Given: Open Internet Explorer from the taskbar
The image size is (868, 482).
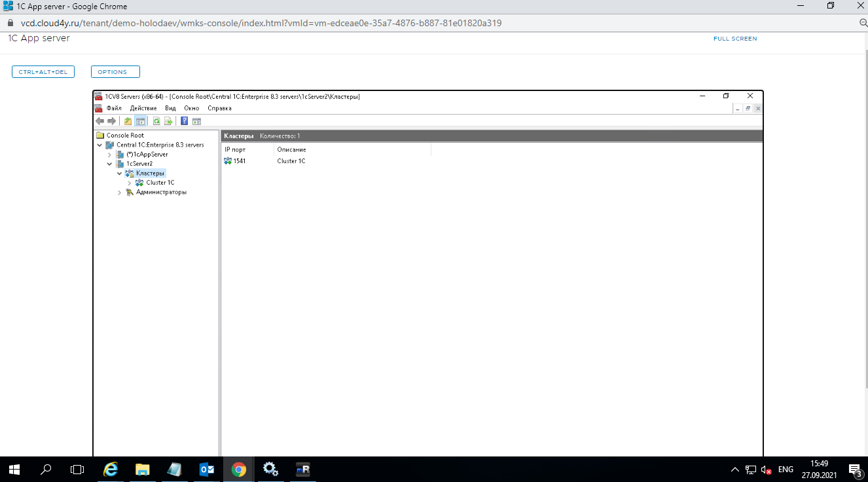Looking at the screenshot, I should pyautogui.click(x=111, y=469).
